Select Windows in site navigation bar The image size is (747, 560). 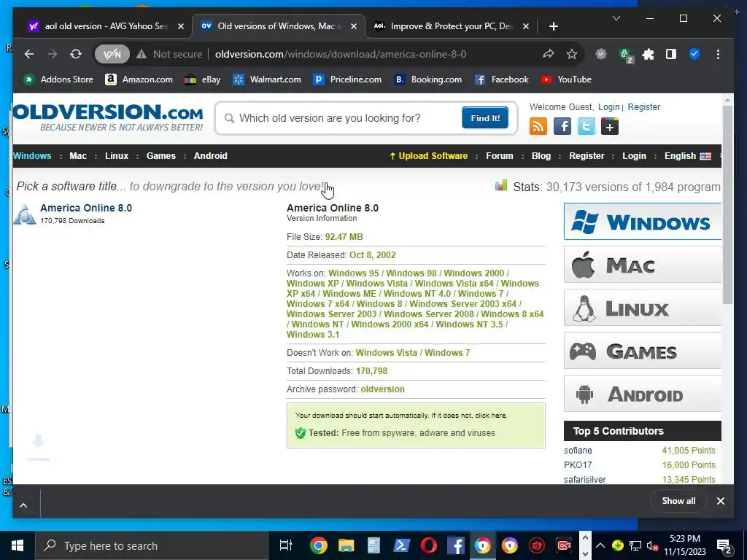[32, 156]
